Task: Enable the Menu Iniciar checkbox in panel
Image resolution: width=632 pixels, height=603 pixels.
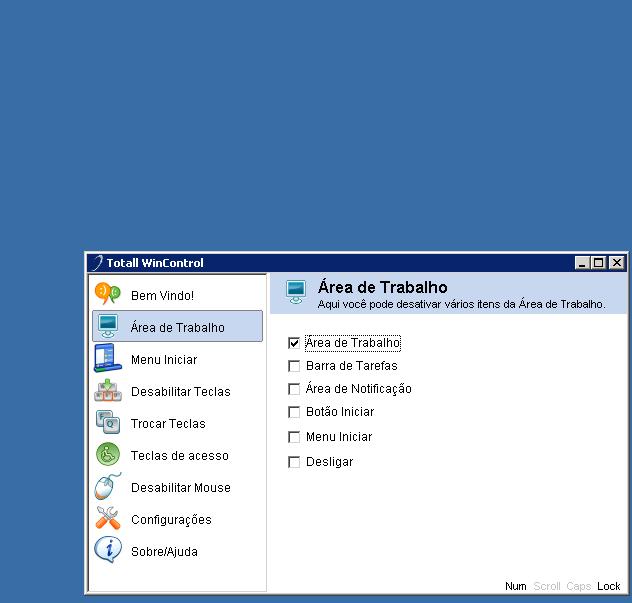Action: coord(294,437)
